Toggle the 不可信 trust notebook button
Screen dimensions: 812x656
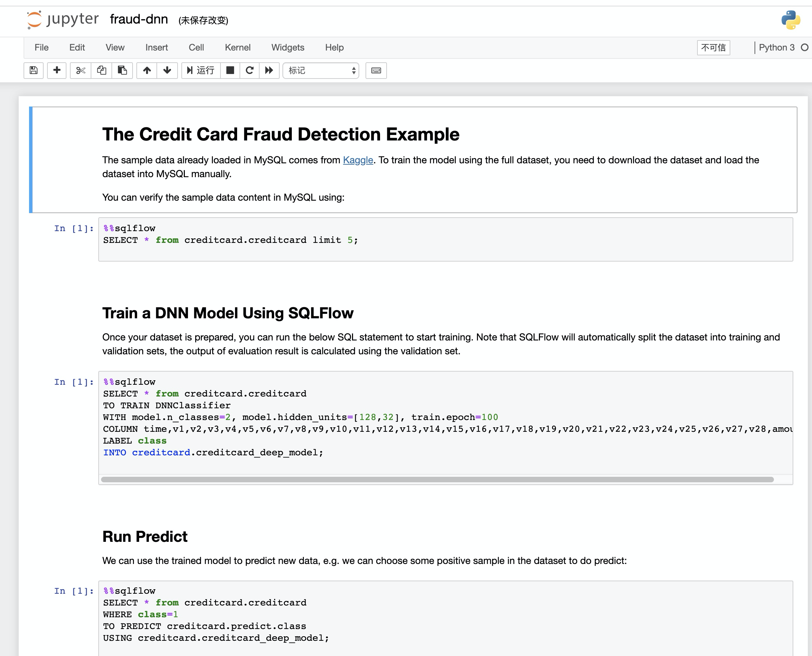(713, 48)
